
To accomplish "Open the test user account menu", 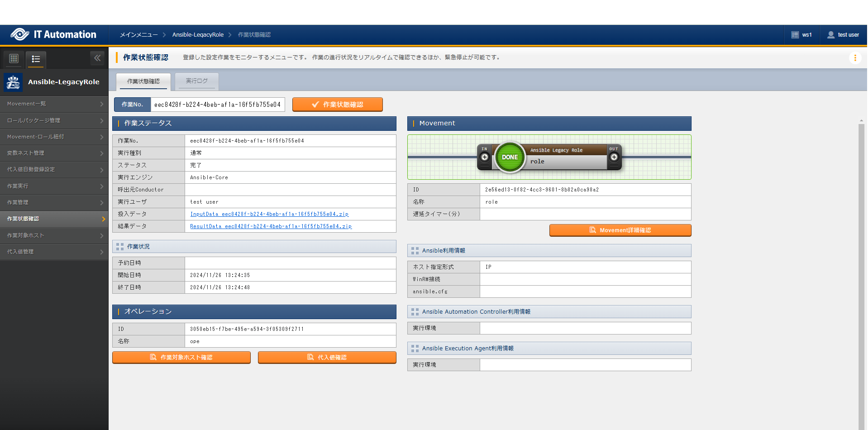I will point(843,35).
